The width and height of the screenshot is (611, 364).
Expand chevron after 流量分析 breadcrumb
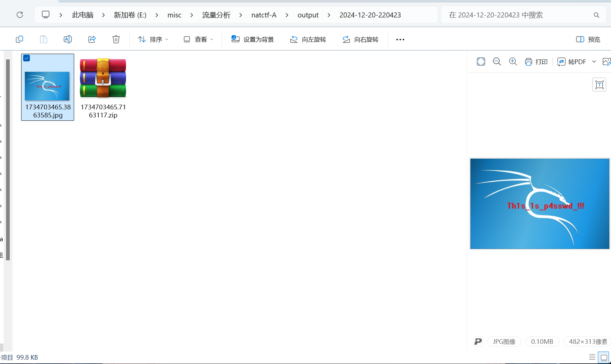(x=241, y=15)
